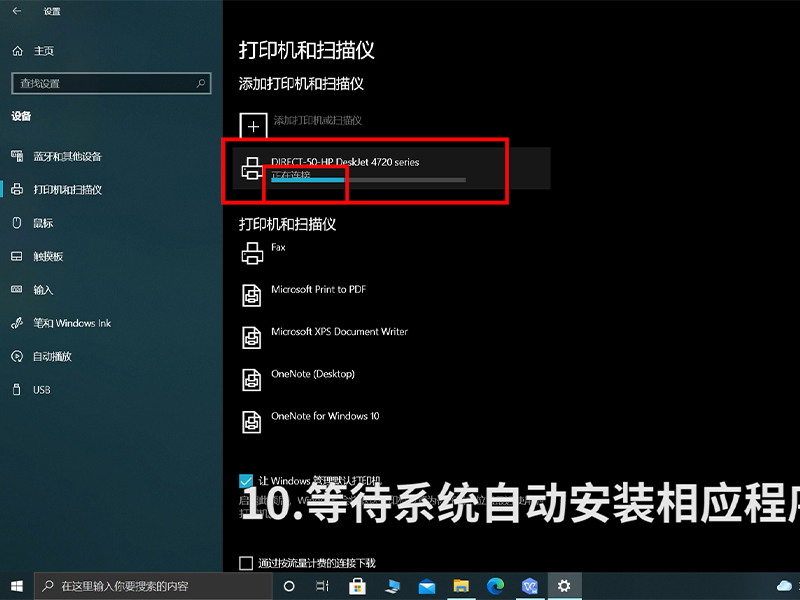Click the magnifier icon in 查找设置 box
The height and width of the screenshot is (600, 800).
tap(201, 83)
